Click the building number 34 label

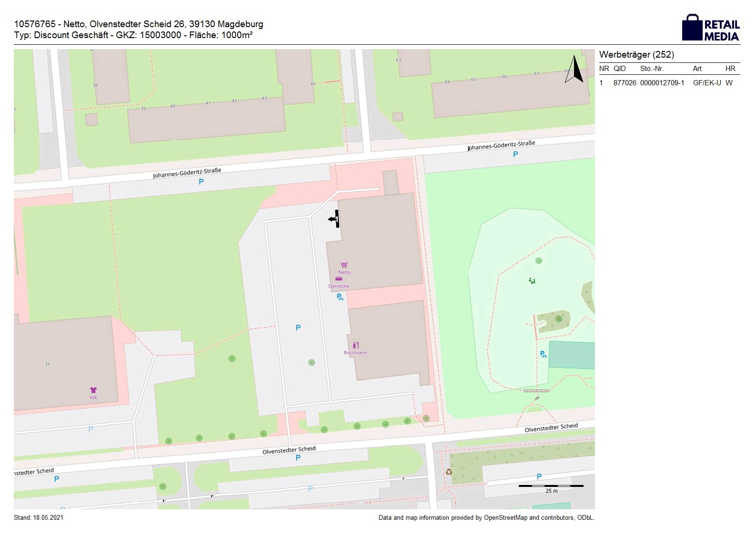tap(47, 364)
